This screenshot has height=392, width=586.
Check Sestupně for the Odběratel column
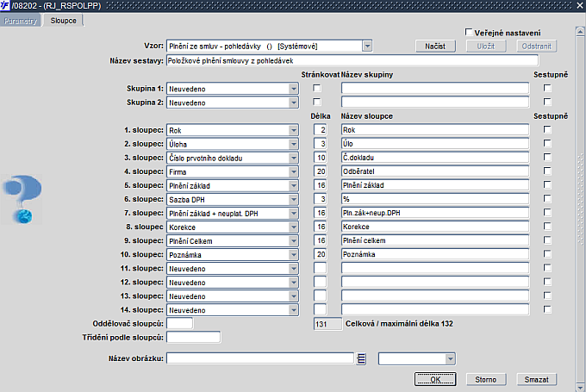pyautogui.click(x=547, y=171)
